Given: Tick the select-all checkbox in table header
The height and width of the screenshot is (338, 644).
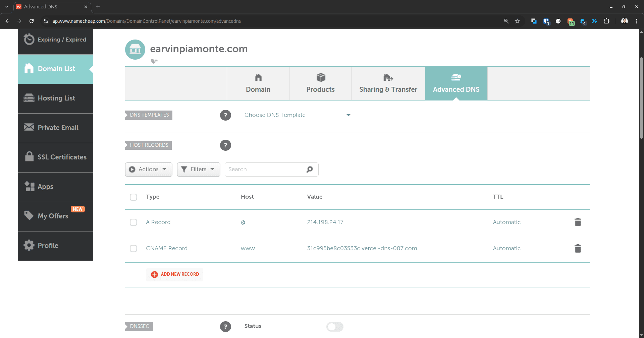Looking at the screenshot, I should (x=133, y=197).
